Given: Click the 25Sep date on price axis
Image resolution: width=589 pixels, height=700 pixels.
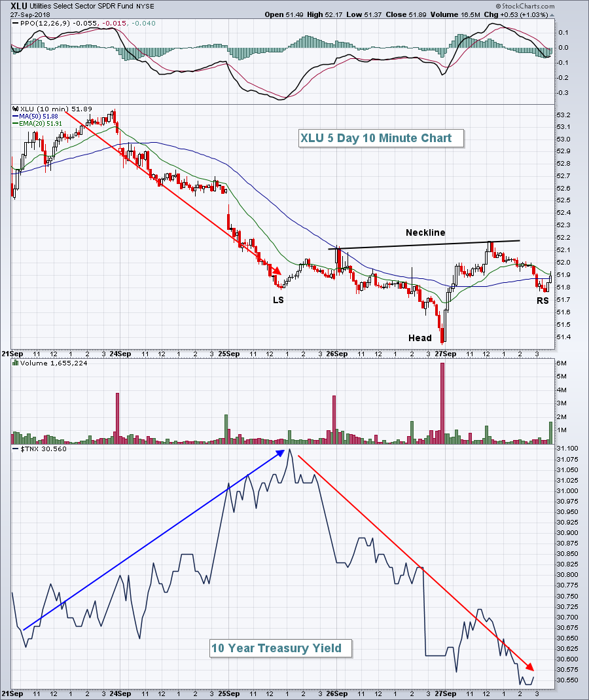Looking at the screenshot, I should click(x=229, y=354).
